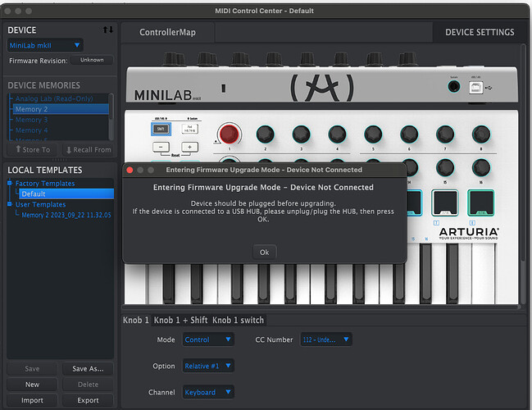The width and height of the screenshot is (532, 410).
Task: Click the USB port on the rear panel
Action: point(475,87)
